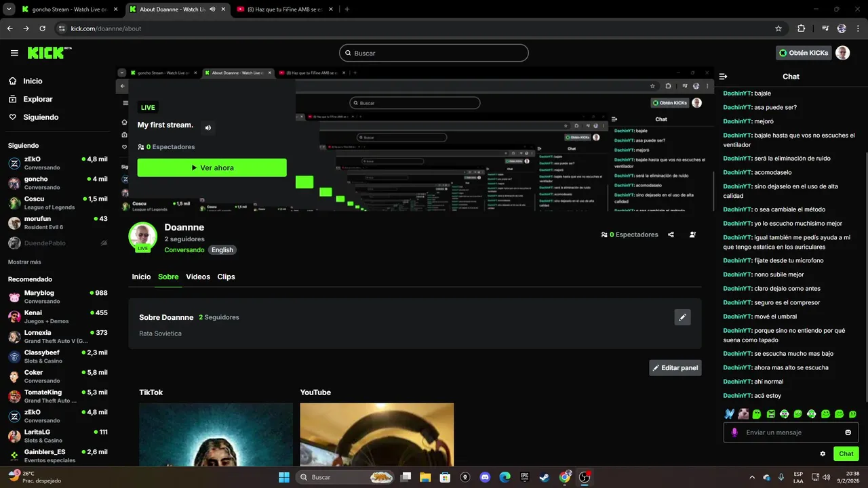Open the Chrome three-dot menu

[858, 28]
